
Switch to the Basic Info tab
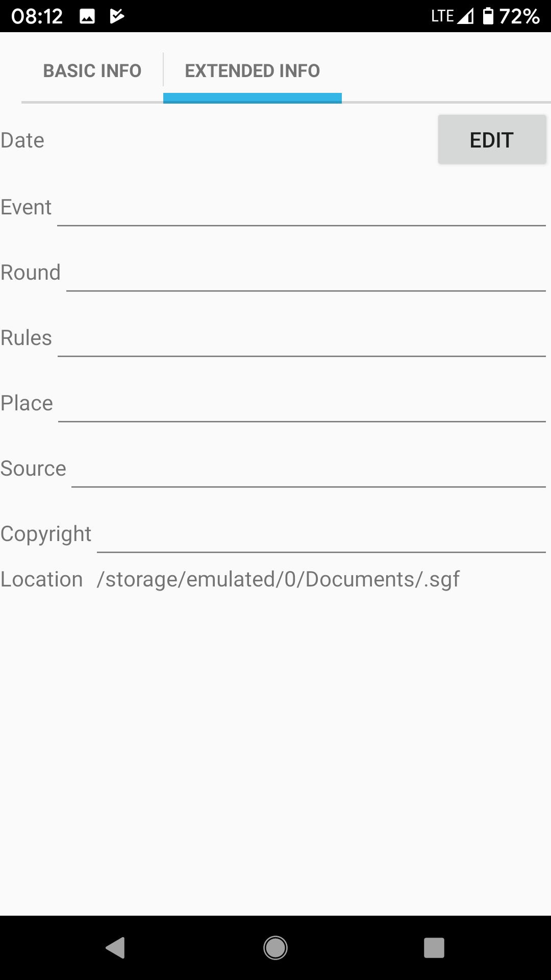point(92,70)
